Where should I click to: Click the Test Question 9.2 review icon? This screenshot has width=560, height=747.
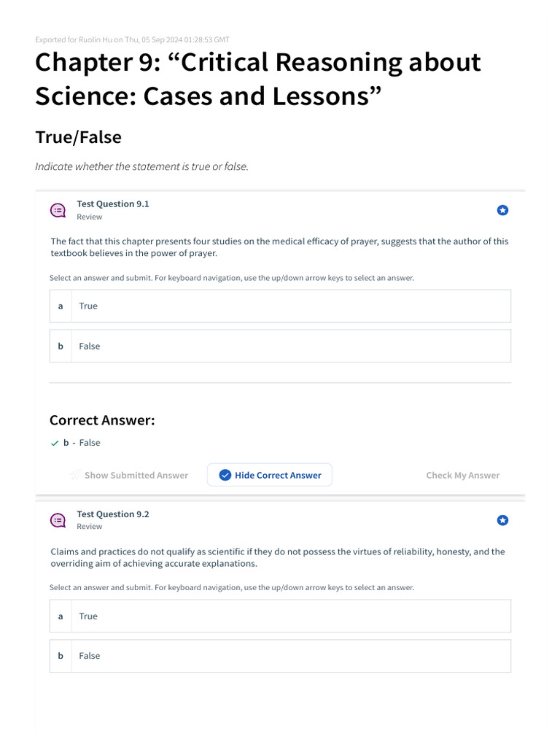pos(58,520)
